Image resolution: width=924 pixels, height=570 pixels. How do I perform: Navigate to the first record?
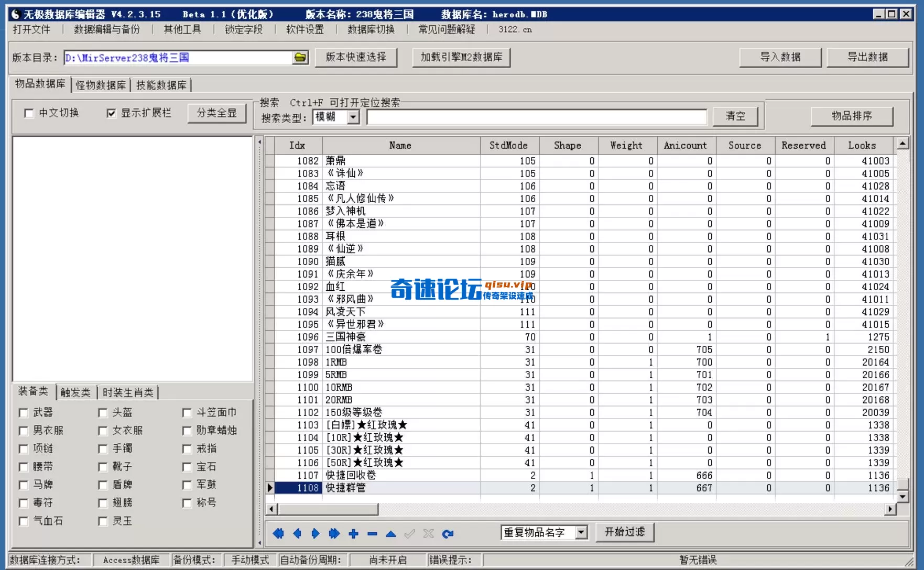[278, 533]
